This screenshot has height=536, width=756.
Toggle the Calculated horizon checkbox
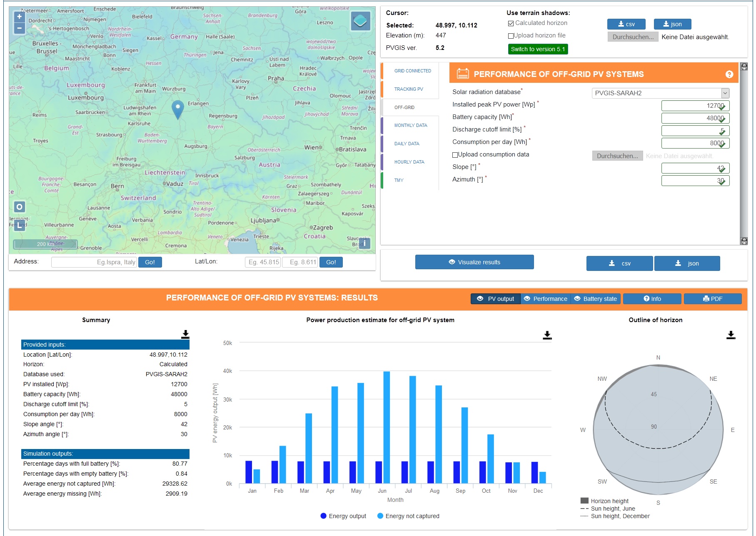click(511, 23)
